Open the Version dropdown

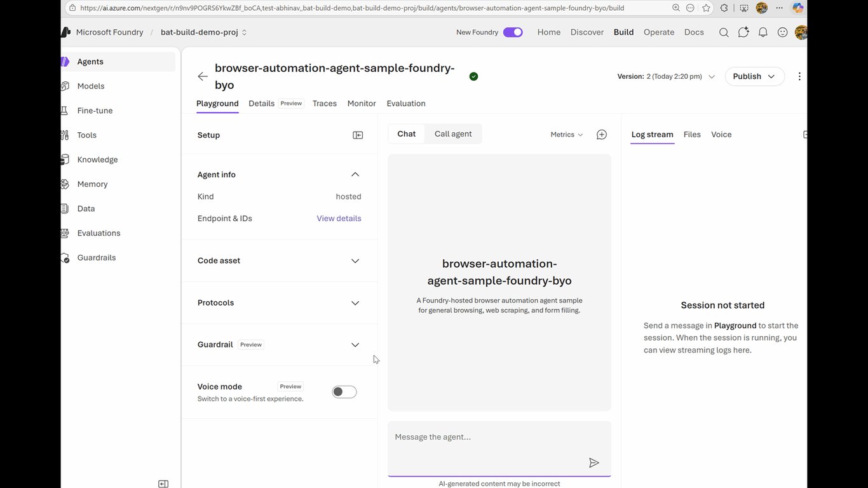coord(666,76)
